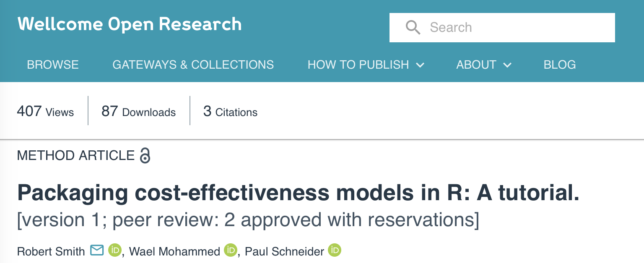Open the Browse menu item
The width and height of the screenshot is (644, 263).
click(x=53, y=65)
